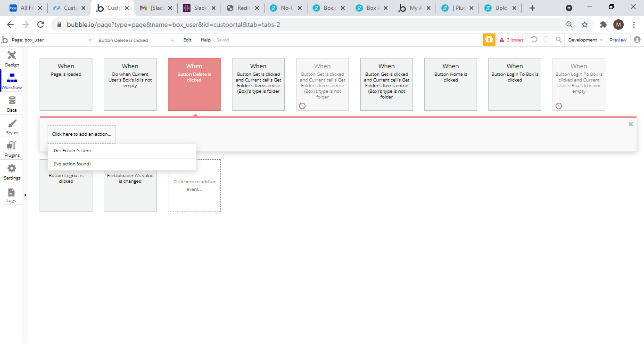Click here to add an action box
This screenshot has width=644, height=343.
tap(82, 134)
